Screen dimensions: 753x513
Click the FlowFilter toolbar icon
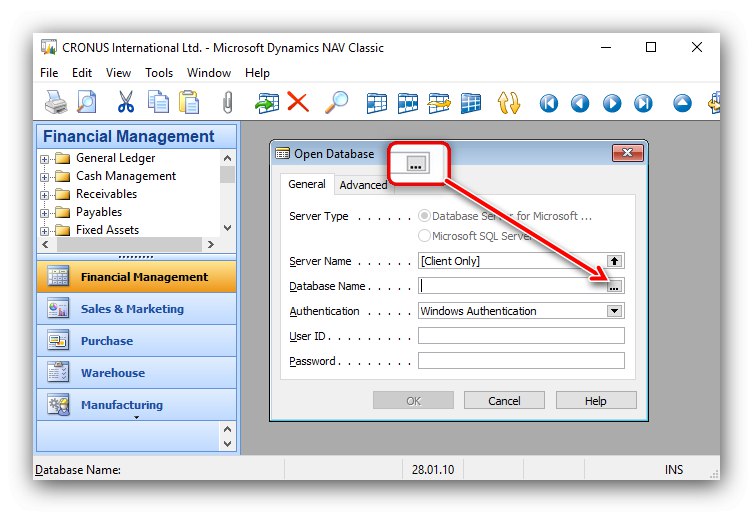(439, 103)
